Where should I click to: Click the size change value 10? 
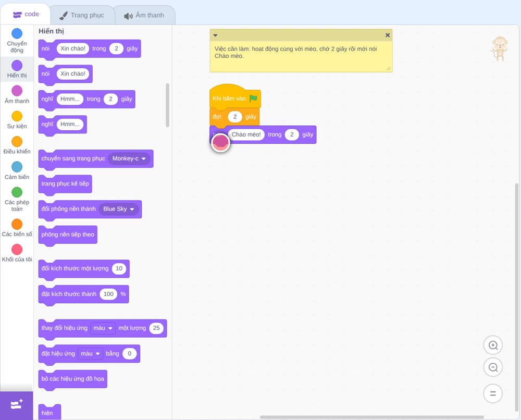(119, 268)
